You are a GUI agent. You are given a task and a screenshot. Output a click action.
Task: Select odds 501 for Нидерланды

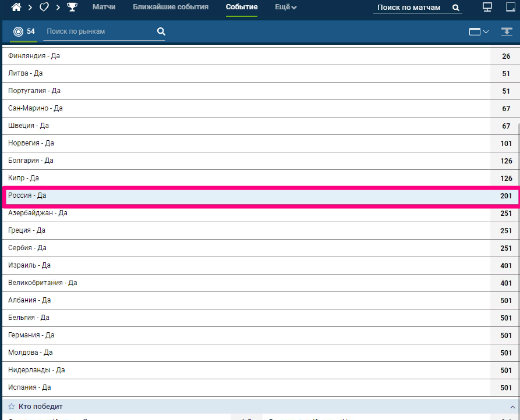(x=506, y=371)
